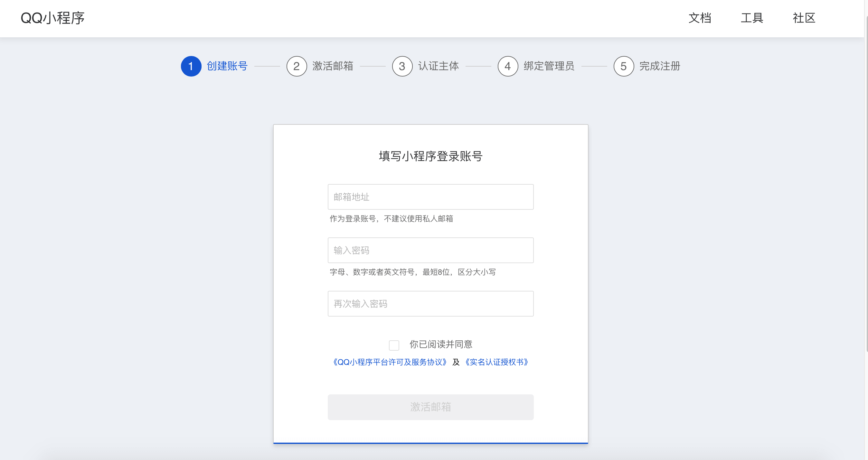Click the 绑定管理员 step label
The image size is (868, 460).
click(x=549, y=66)
